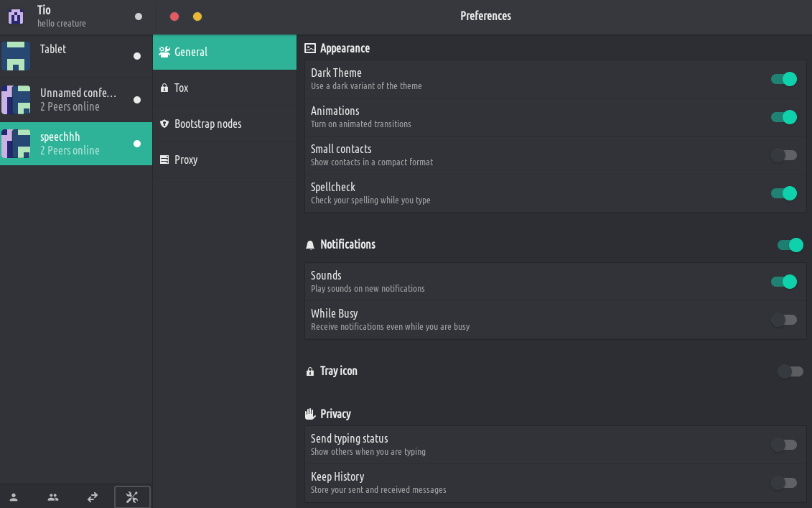Open the contacts tab person icon
Viewport: 812px width, 508px height.
14,497
